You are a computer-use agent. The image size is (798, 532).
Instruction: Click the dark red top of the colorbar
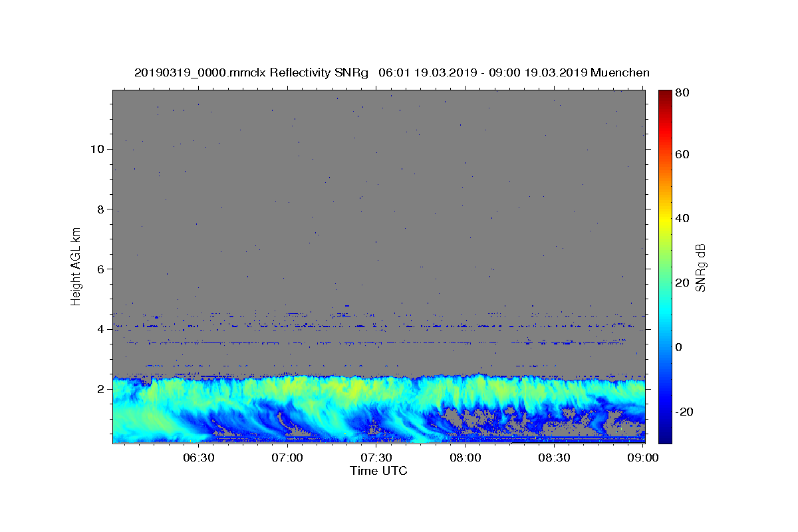(x=665, y=95)
